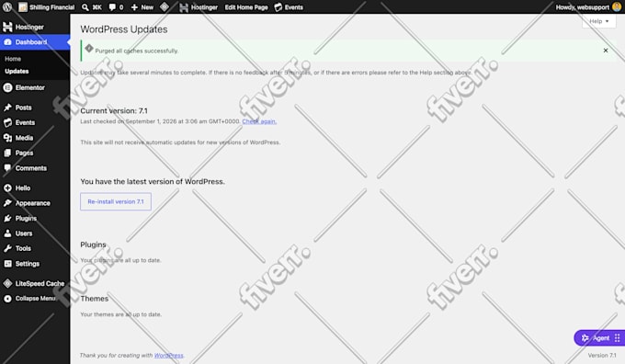Dismiss the Purged all caches notice

[606, 51]
